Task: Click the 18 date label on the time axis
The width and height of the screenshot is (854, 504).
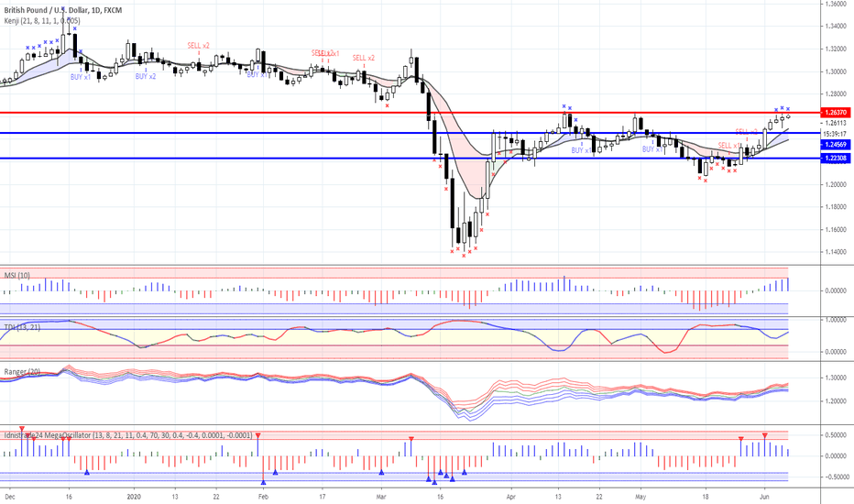Action: tap(705, 497)
